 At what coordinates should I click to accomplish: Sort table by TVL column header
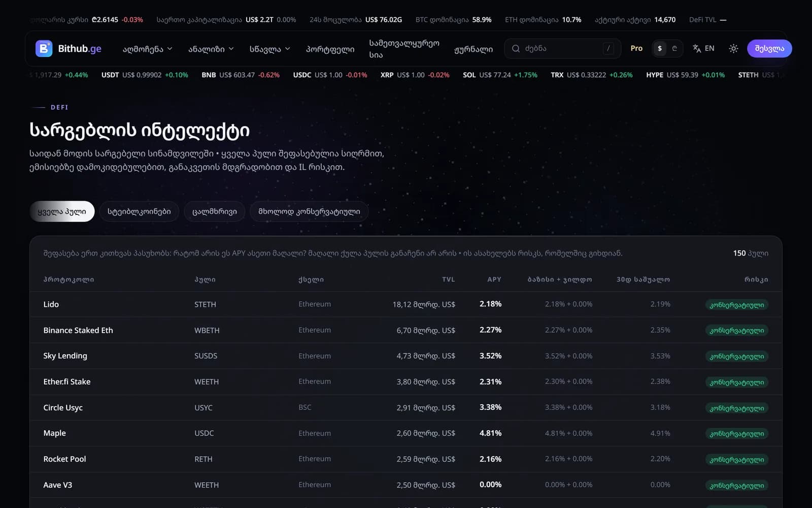(x=448, y=279)
